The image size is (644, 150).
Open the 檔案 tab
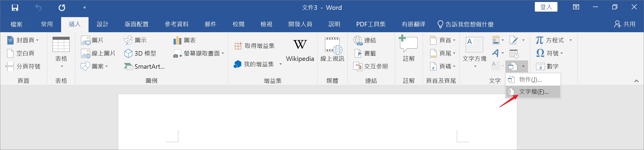[17, 24]
